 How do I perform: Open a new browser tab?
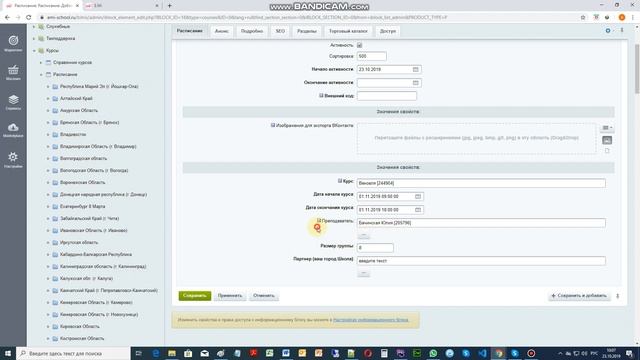pos(169,6)
